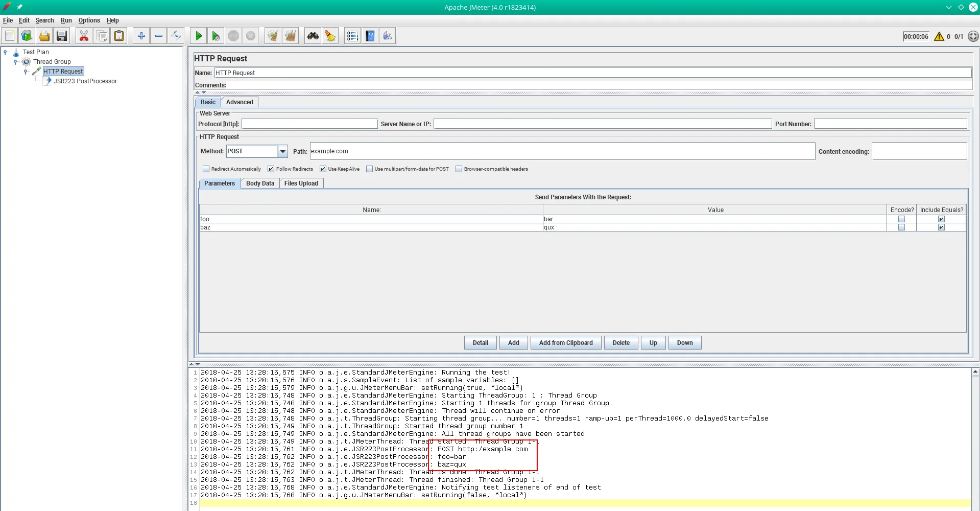The image size is (980, 511).
Task: Click the warning triangle log indicator
Action: [x=939, y=36]
